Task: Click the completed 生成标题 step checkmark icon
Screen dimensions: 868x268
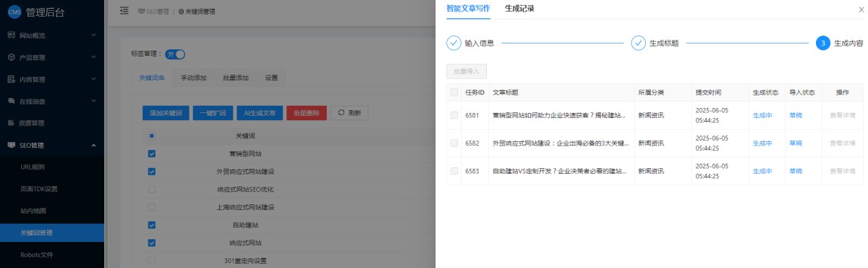Action: point(638,43)
